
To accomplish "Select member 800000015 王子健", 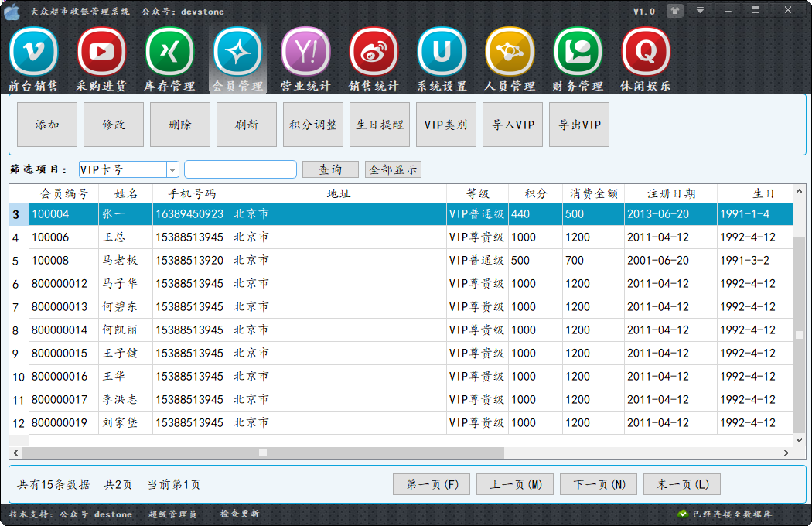I will click(x=401, y=353).
